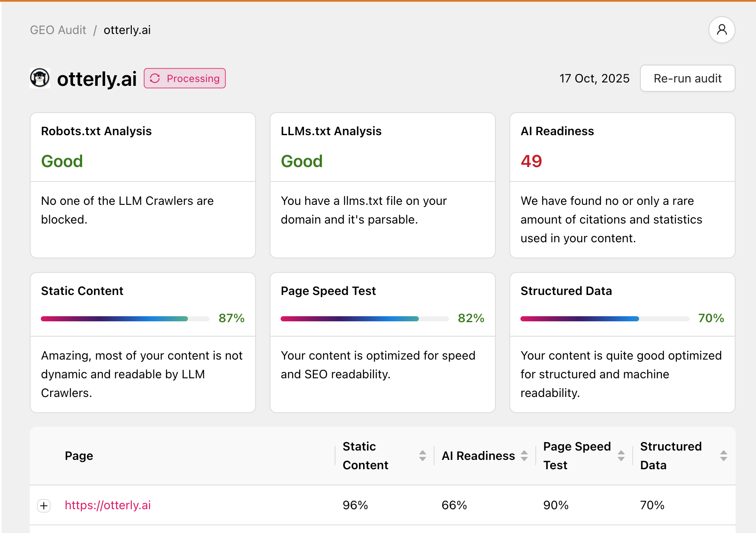Viewport: 756px width, 533px height.
Task: Open the user profile icon
Action: tap(722, 30)
